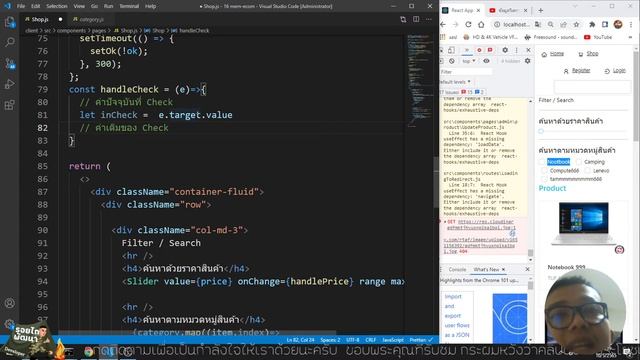Open the Run and Debug view
The width and height of the screenshot is (640, 360).
pos(9,84)
